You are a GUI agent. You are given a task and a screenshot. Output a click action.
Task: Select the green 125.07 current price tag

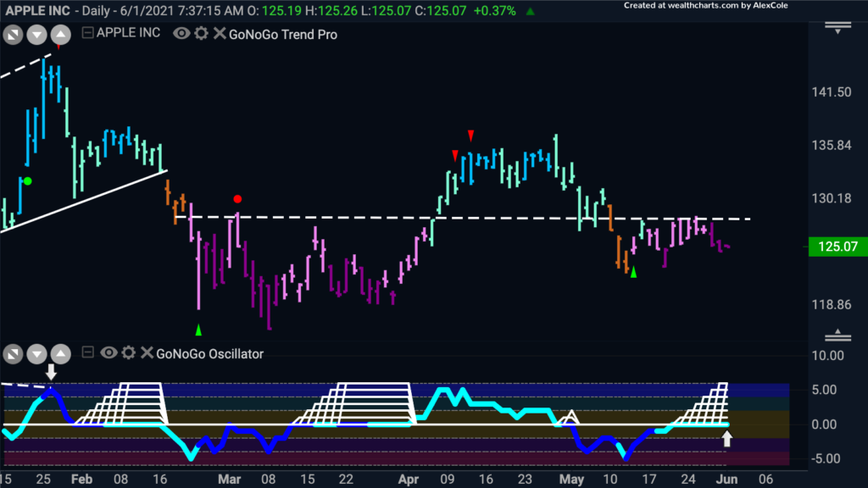(x=837, y=247)
